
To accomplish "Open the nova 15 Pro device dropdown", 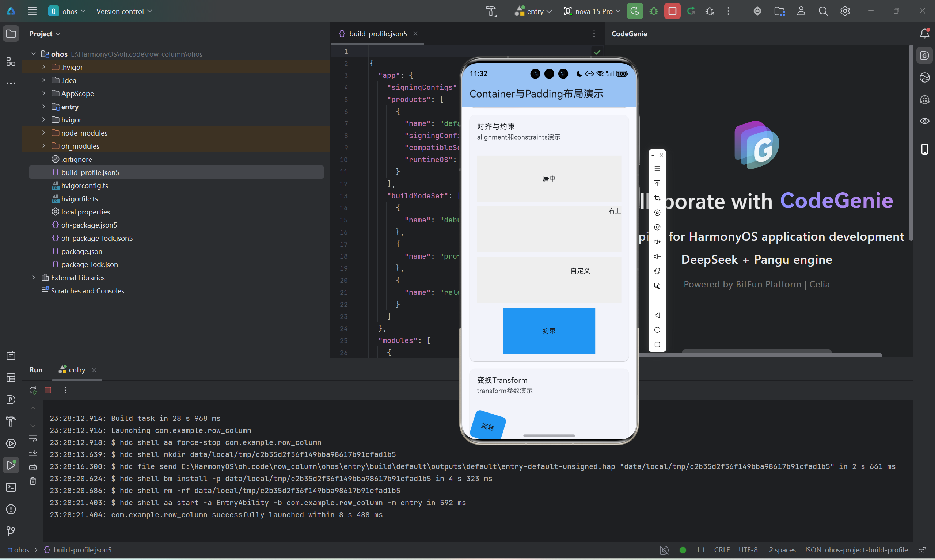I will point(592,11).
